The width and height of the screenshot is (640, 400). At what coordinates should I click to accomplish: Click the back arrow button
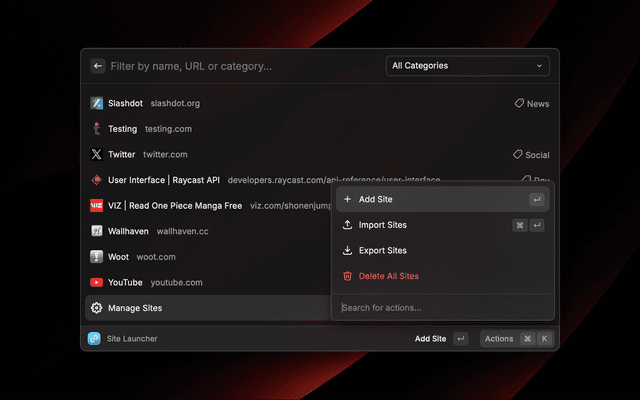(x=98, y=66)
